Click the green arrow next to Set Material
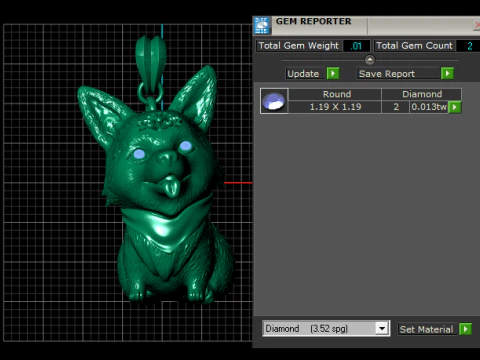 465,329
